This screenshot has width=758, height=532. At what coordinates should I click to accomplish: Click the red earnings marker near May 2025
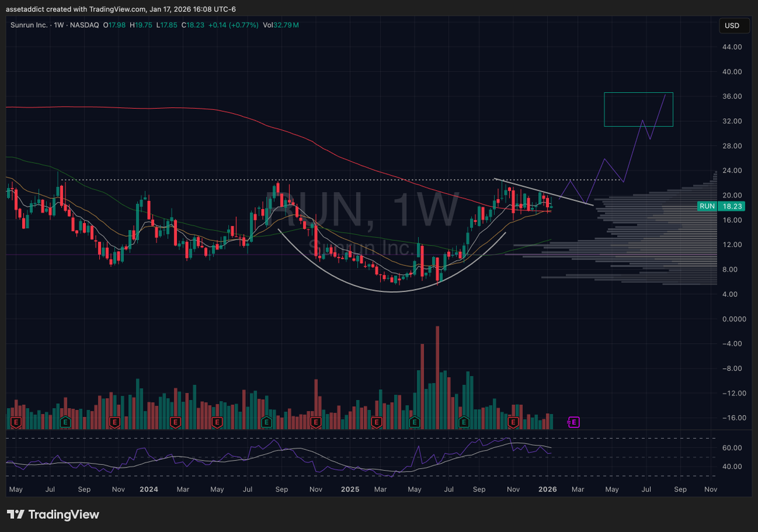[x=377, y=423]
